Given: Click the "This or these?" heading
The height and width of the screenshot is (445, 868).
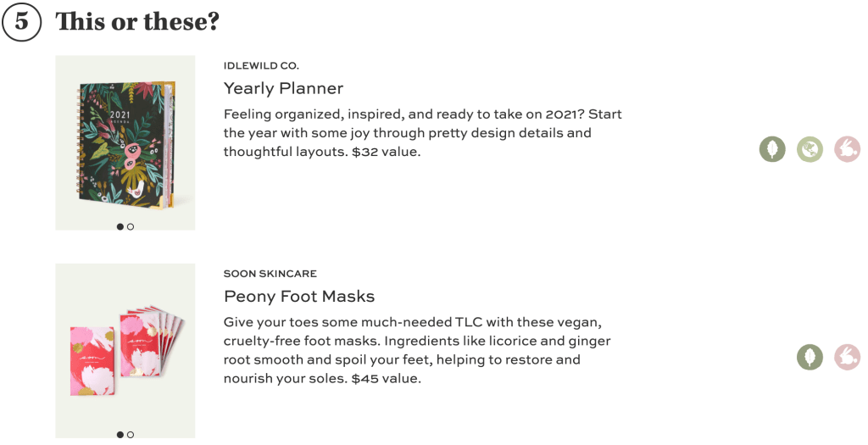Looking at the screenshot, I should point(137,22).
